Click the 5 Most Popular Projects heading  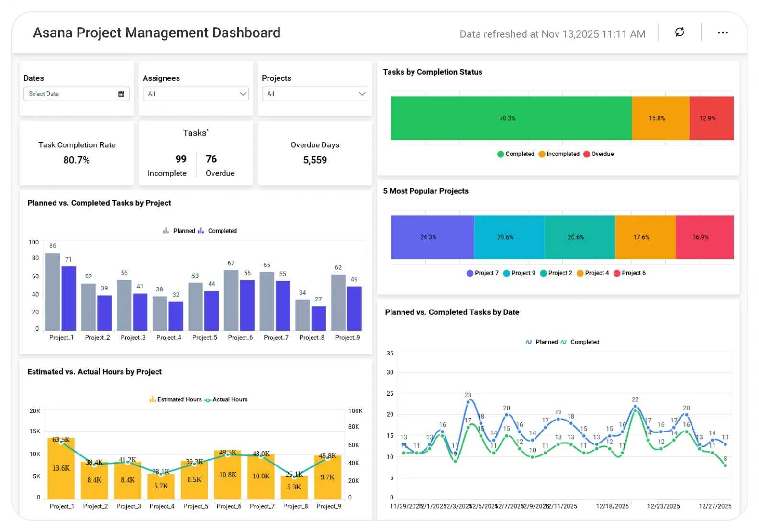click(425, 191)
